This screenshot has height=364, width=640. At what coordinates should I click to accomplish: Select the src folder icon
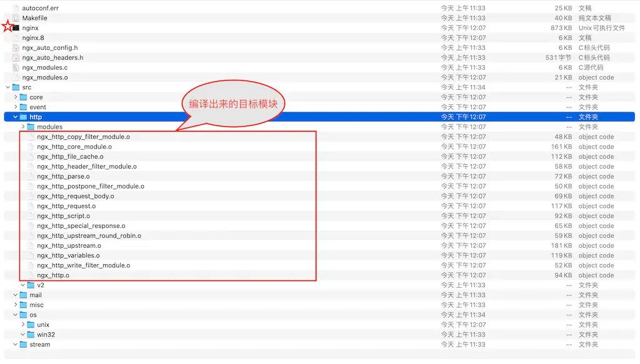point(16,87)
